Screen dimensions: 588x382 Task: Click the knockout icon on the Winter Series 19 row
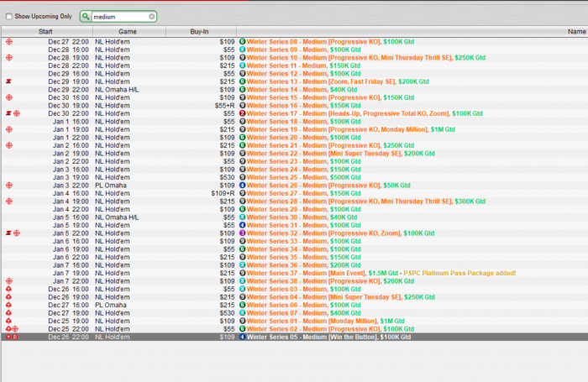(x=9, y=129)
